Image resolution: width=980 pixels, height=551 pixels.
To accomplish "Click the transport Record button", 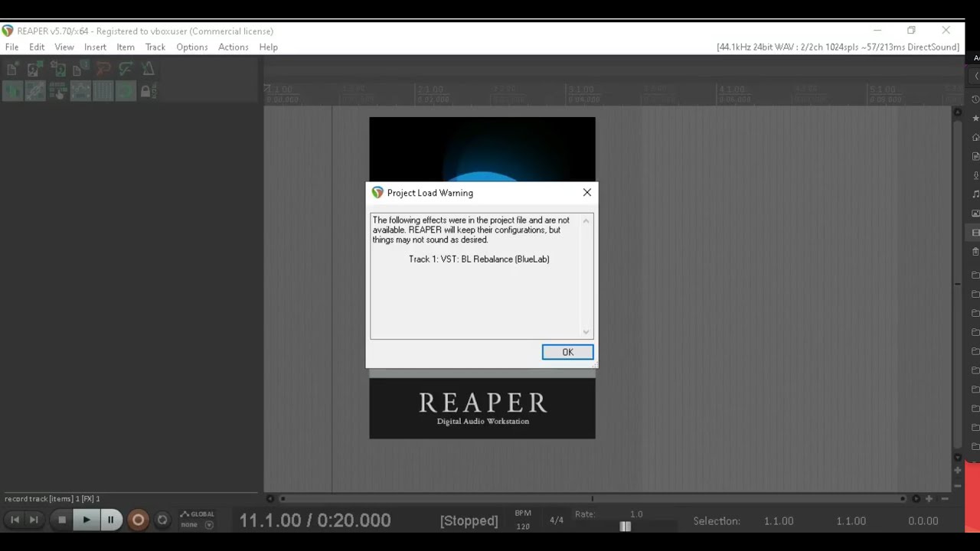I will [138, 520].
